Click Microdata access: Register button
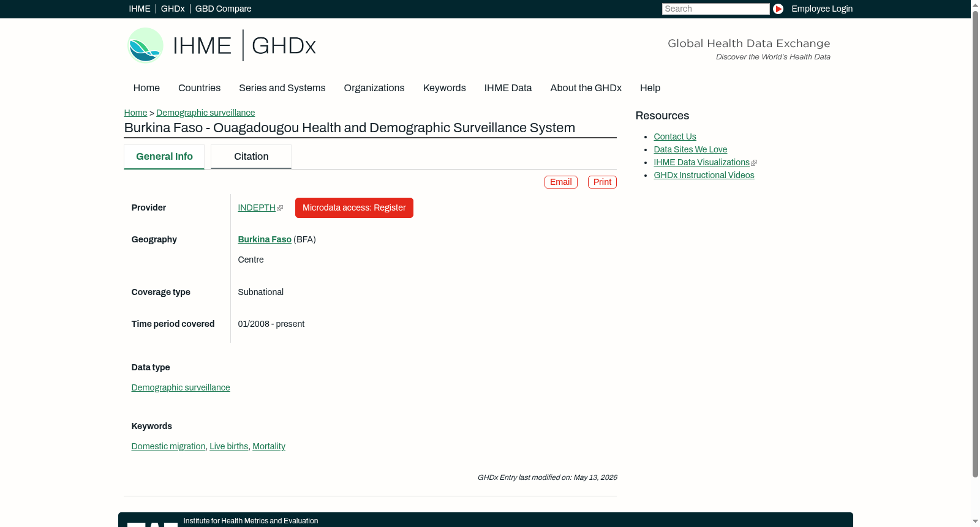Screen dimensions: 980x527 pos(354,207)
